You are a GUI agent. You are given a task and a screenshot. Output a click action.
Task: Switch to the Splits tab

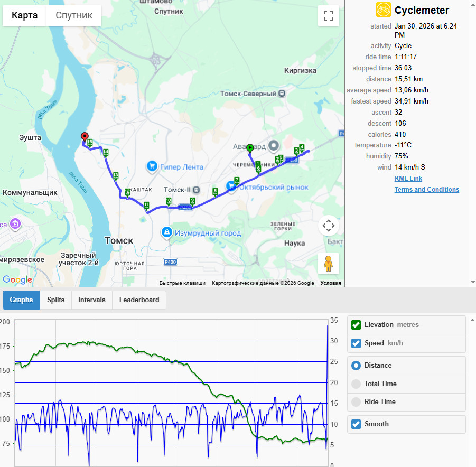55,300
